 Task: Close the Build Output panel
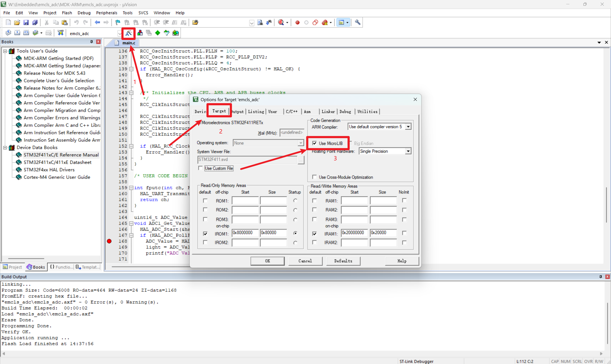607,277
